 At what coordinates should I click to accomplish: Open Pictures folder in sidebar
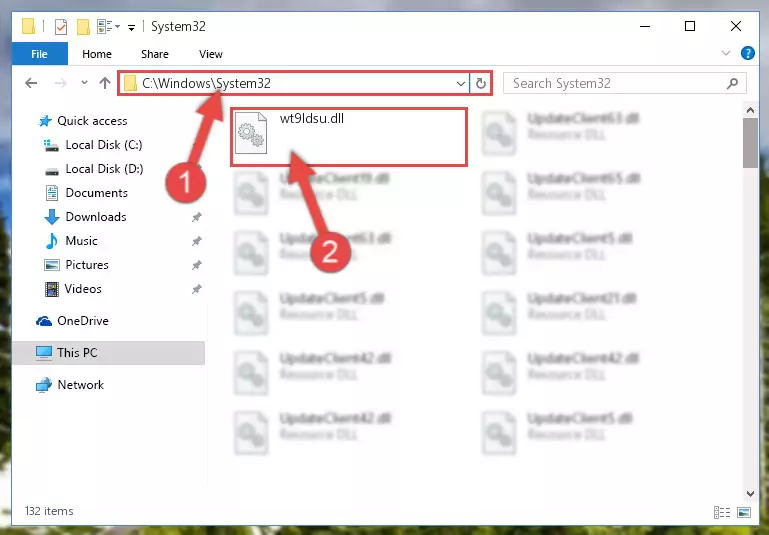pyautogui.click(x=87, y=265)
